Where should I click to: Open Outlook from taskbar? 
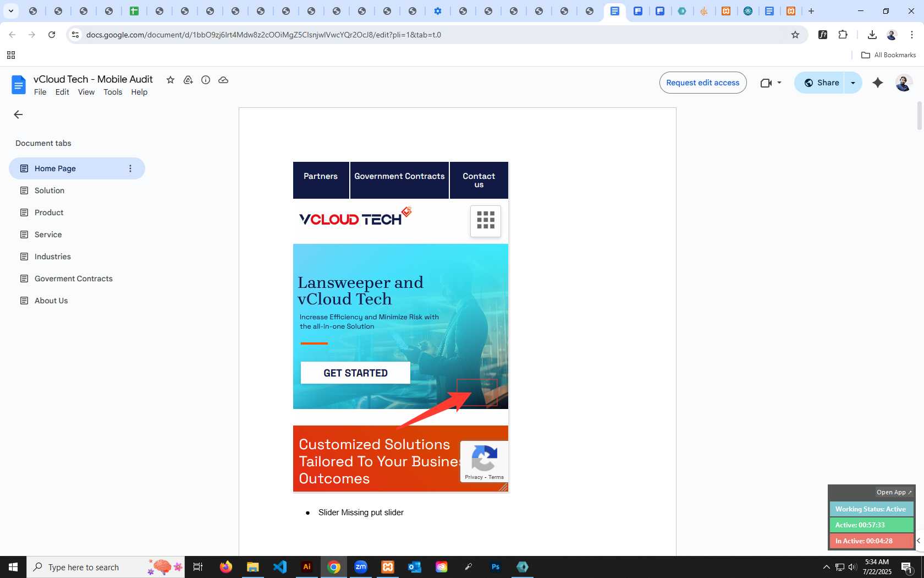(415, 567)
